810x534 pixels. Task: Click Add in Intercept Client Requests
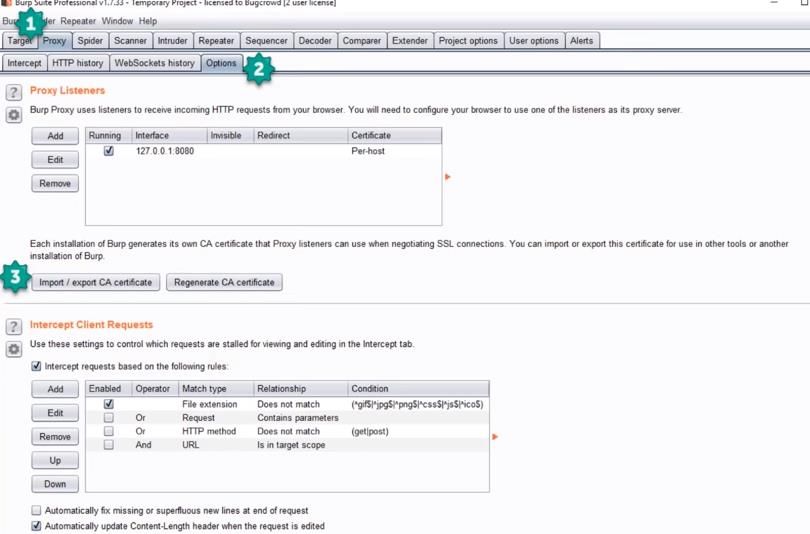55,389
